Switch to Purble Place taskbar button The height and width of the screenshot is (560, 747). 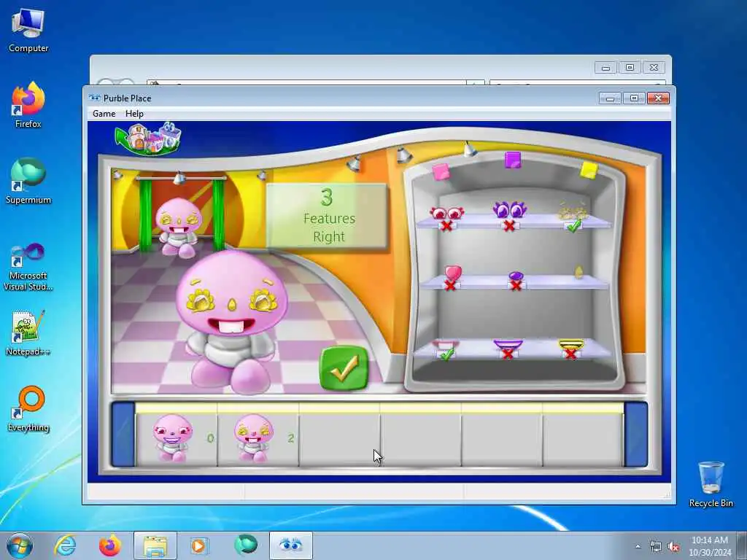pyautogui.click(x=290, y=545)
